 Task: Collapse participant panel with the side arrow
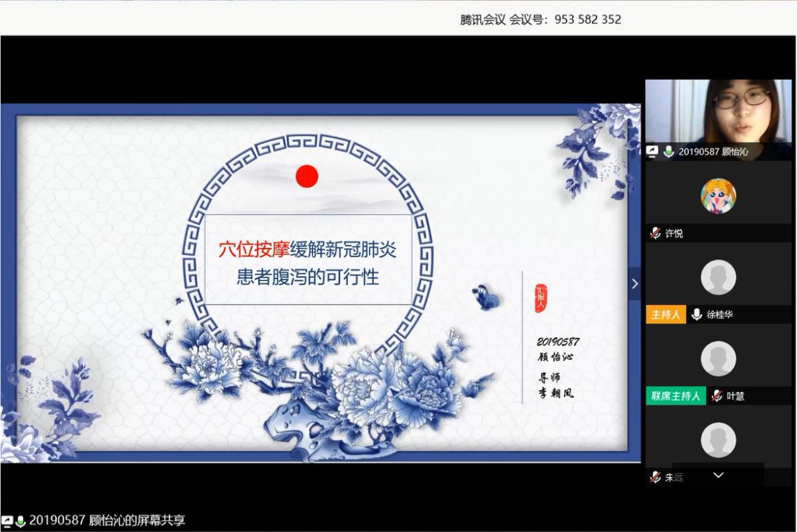tap(635, 283)
